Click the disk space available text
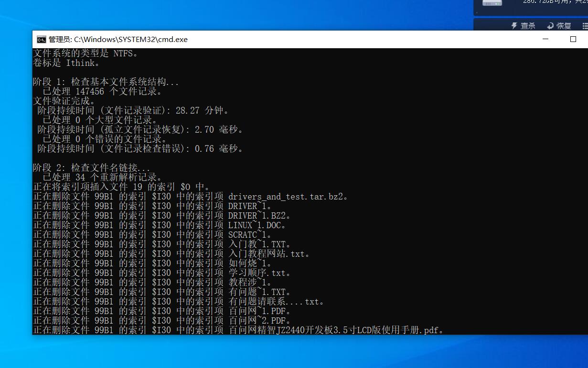This screenshot has height=368, width=588. click(555, 2)
